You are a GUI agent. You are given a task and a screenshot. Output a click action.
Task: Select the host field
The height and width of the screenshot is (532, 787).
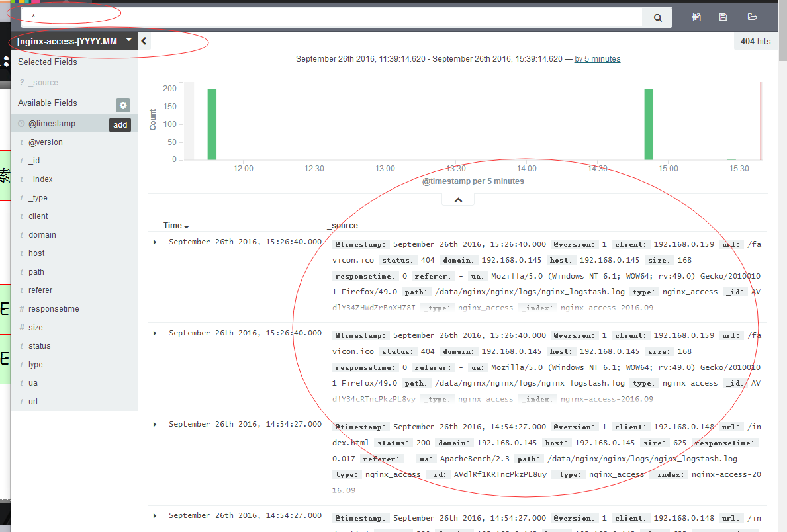(36, 253)
